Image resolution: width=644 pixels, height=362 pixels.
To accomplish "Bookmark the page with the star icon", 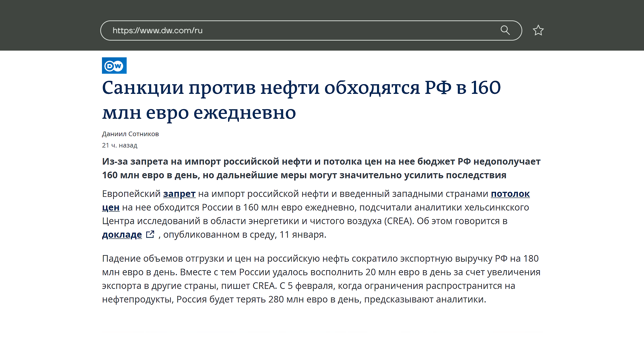I will point(538,31).
